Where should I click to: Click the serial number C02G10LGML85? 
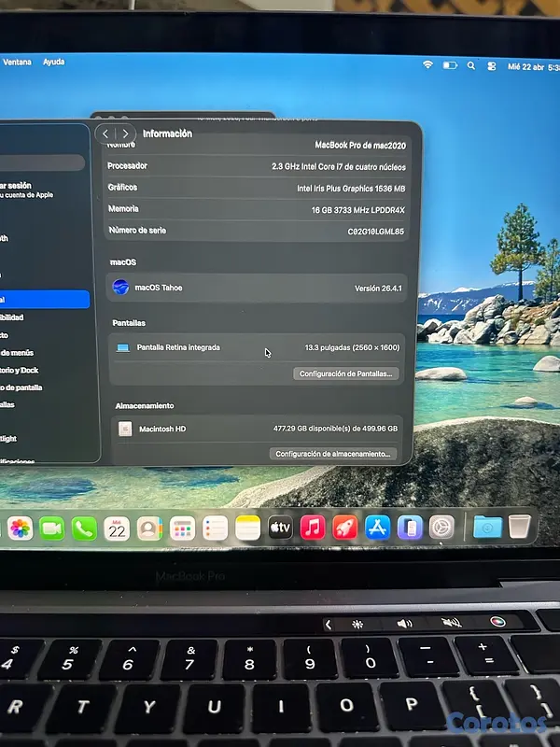point(376,232)
